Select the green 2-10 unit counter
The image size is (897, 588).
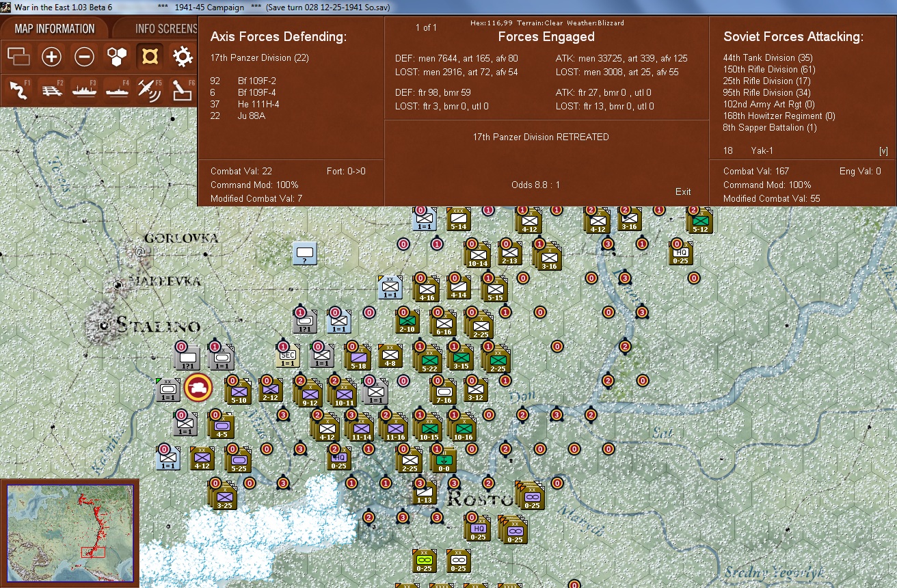pyautogui.click(x=407, y=320)
